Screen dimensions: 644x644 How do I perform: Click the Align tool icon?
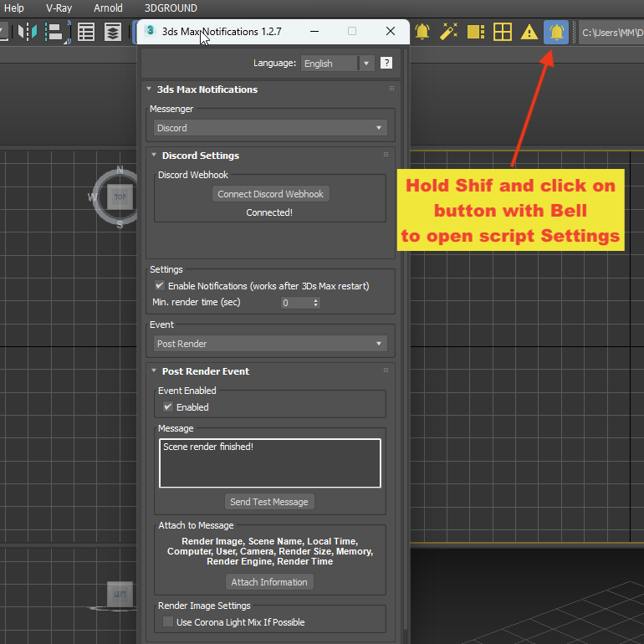[x=58, y=32]
